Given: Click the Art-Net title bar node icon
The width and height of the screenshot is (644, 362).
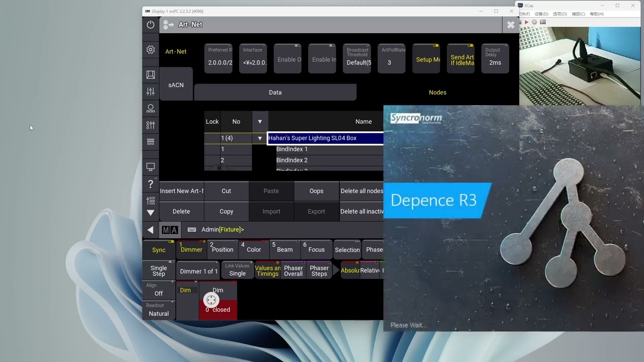Looking at the screenshot, I should [169, 24].
